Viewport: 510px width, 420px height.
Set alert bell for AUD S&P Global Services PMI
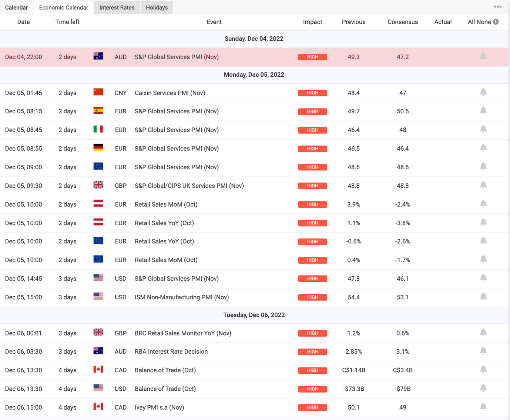483,57
